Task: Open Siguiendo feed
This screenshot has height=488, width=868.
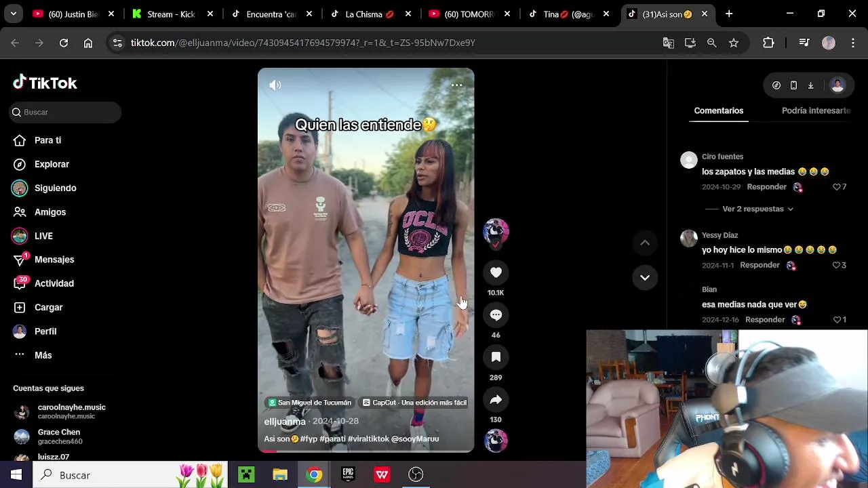Action: pyautogui.click(x=55, y=188)
